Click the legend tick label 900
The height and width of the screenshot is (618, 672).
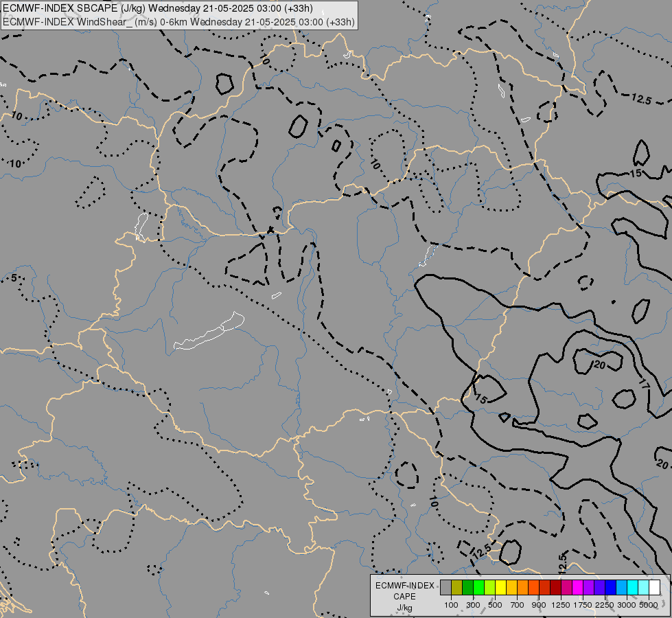(x=539, y=605)
